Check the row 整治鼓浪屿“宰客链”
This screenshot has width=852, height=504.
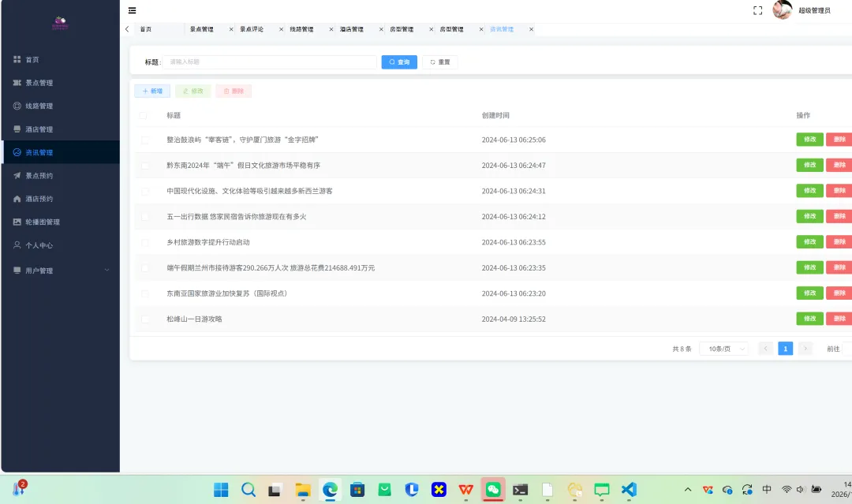144,140
